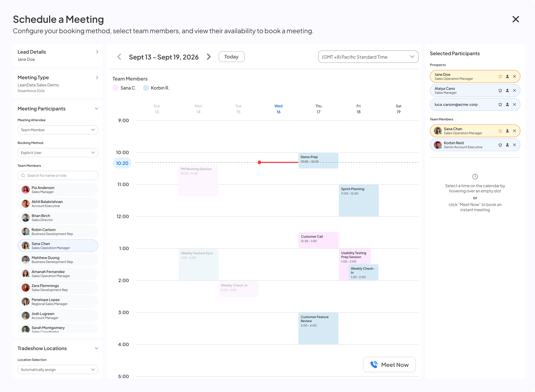The height and width of the screenshot is (392, 535).
Task: Select Brian Birch from team members list
Action: 58,218
